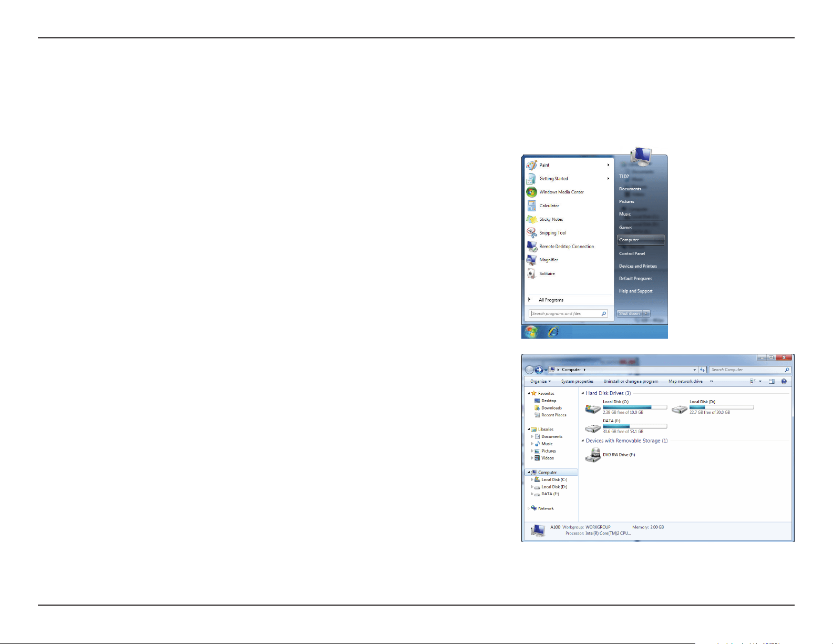Collapse the Libraries group
This screenshot has height=644, width=833.
[529, 430]
